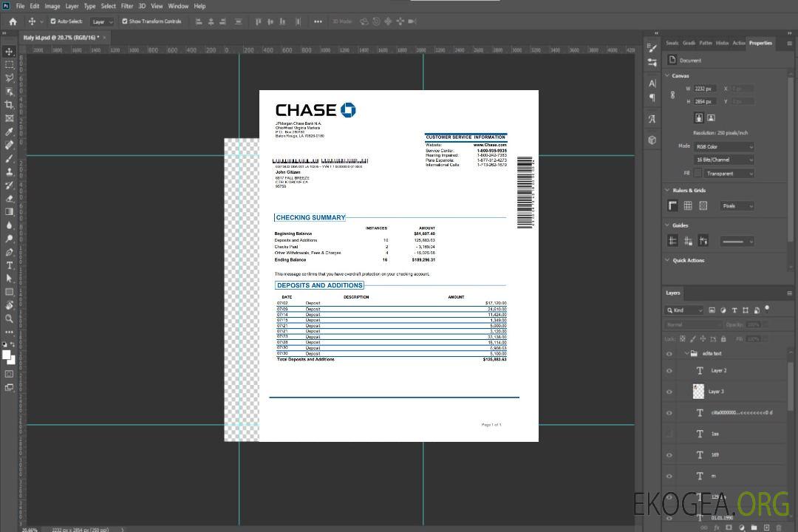Toggle the Rulers icon in Rulers & Grids

pos(673,205)
